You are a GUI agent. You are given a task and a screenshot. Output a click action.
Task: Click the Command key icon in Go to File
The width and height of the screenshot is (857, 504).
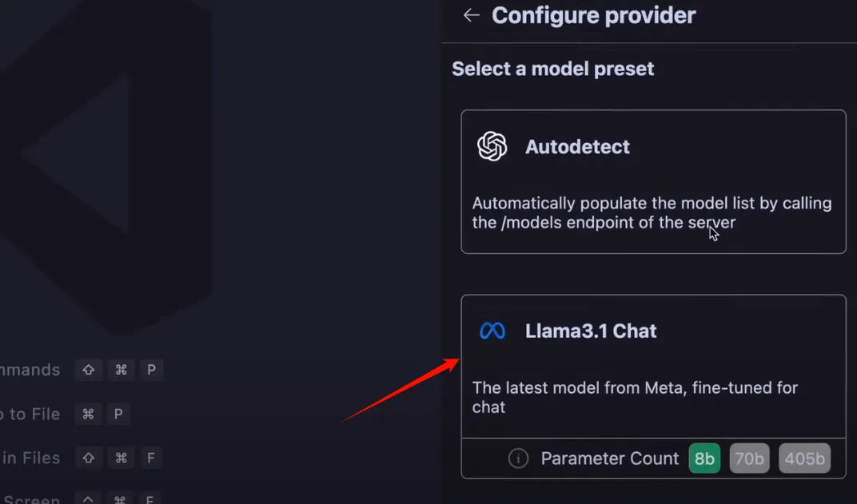point(88,414)
